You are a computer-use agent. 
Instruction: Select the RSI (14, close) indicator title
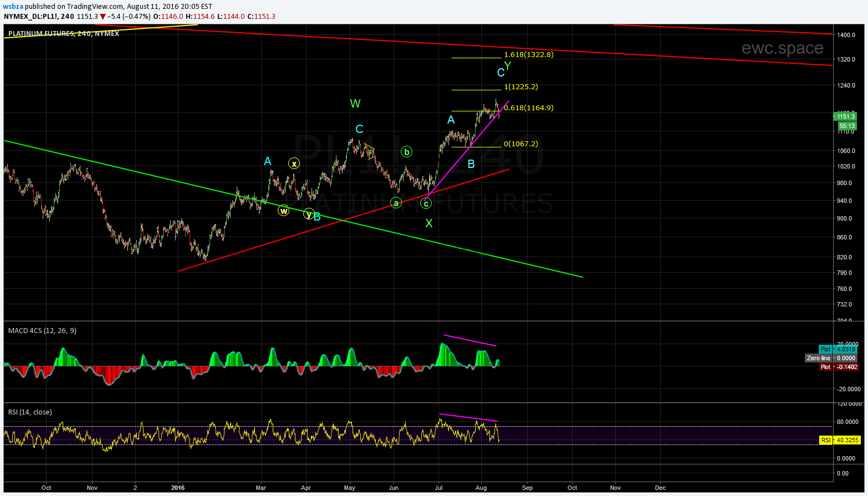pyautogui.click(x=30, y=412)
